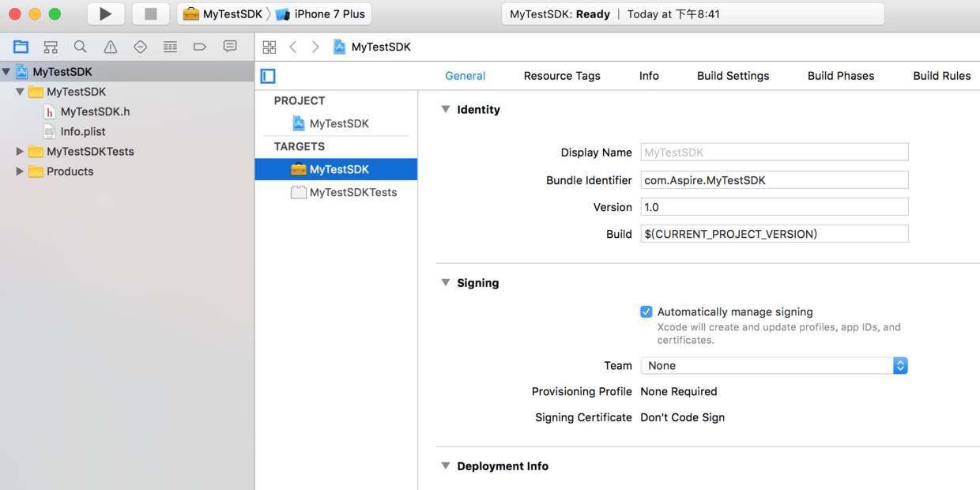Go back in editor history
This screenshot has height=490, width=980.
292,47
